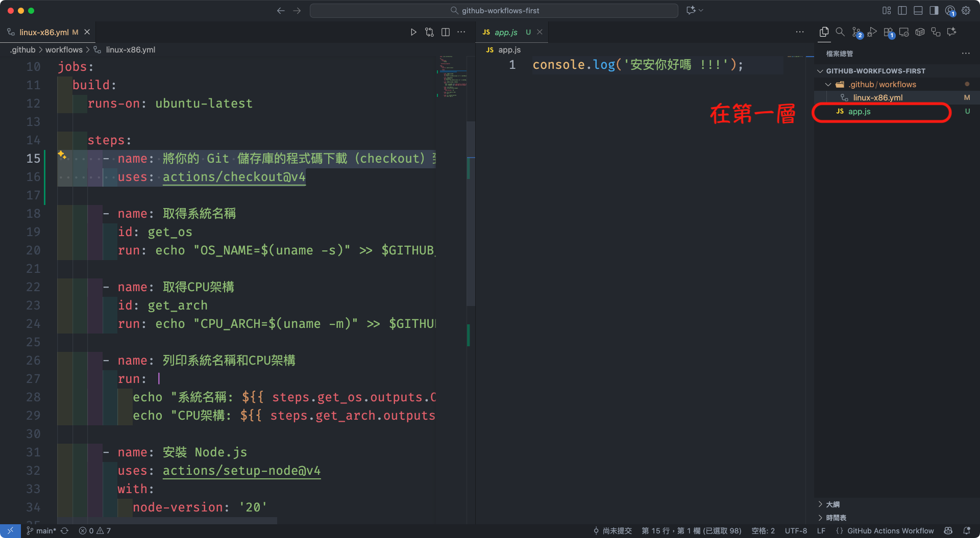Click the github-workflows-first command center search
This screenshot has height=538, width=980.
494,11
